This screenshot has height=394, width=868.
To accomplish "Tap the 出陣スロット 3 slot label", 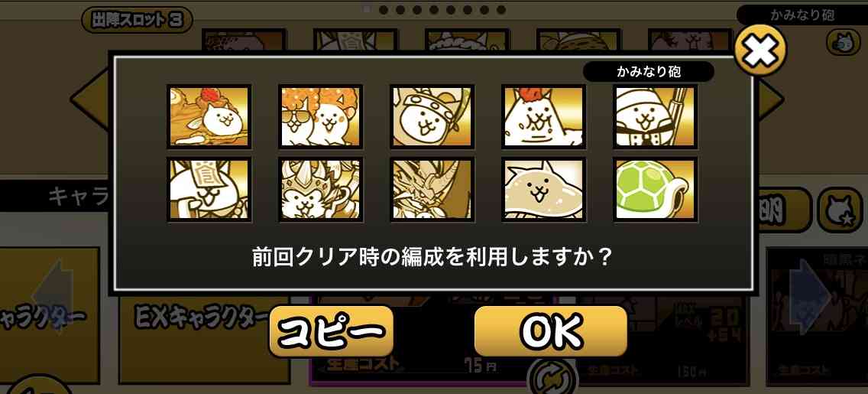I will 137,21.
